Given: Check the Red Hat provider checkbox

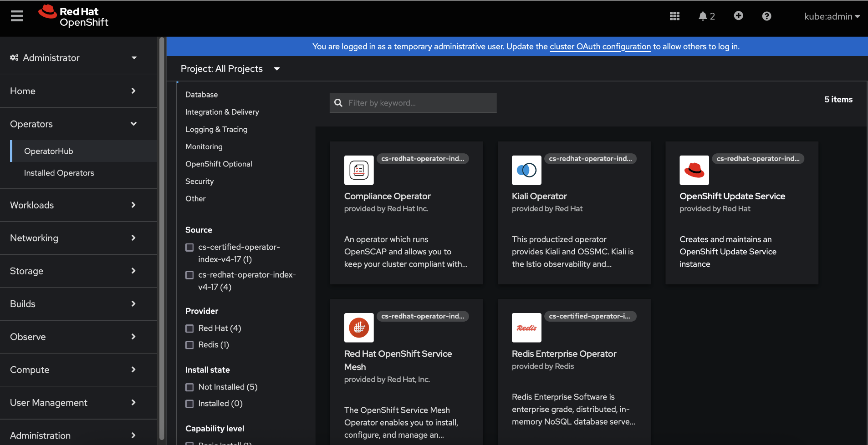Looking at the screenshot, I should click(189, 329).
